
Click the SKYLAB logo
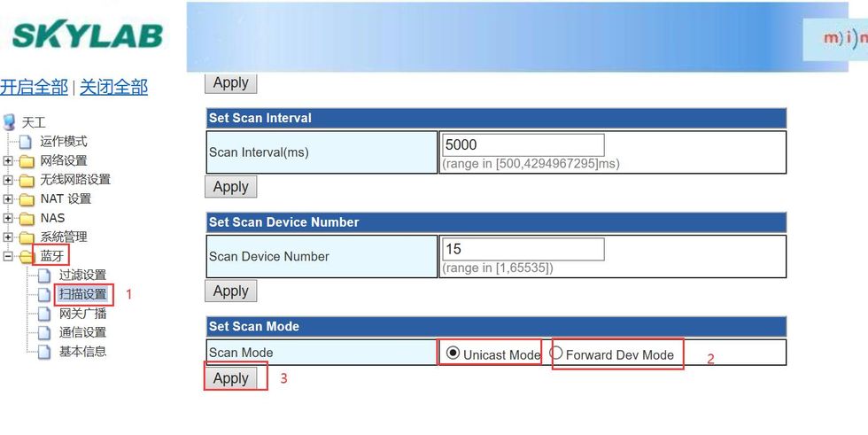(x=87, y=35)
